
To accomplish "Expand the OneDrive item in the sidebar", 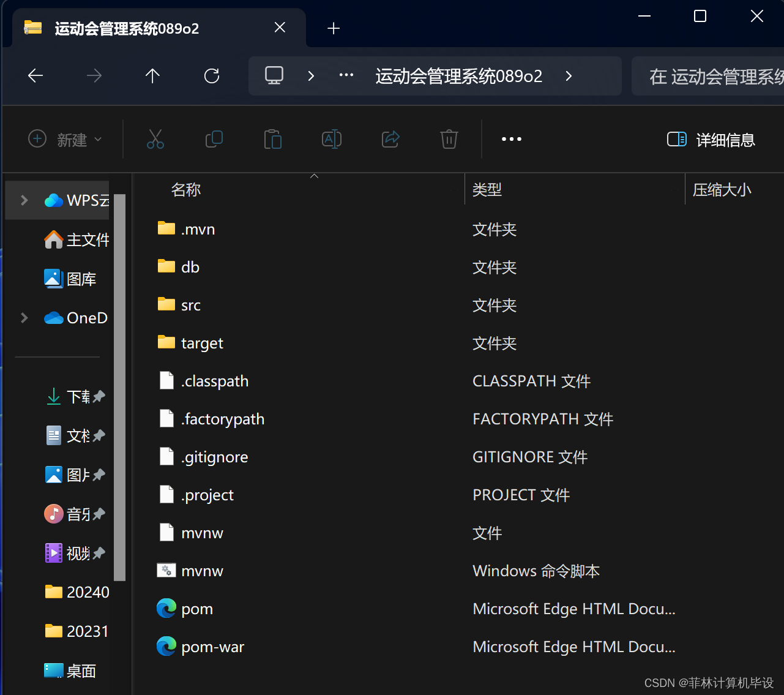I will (x=24, y=318).
